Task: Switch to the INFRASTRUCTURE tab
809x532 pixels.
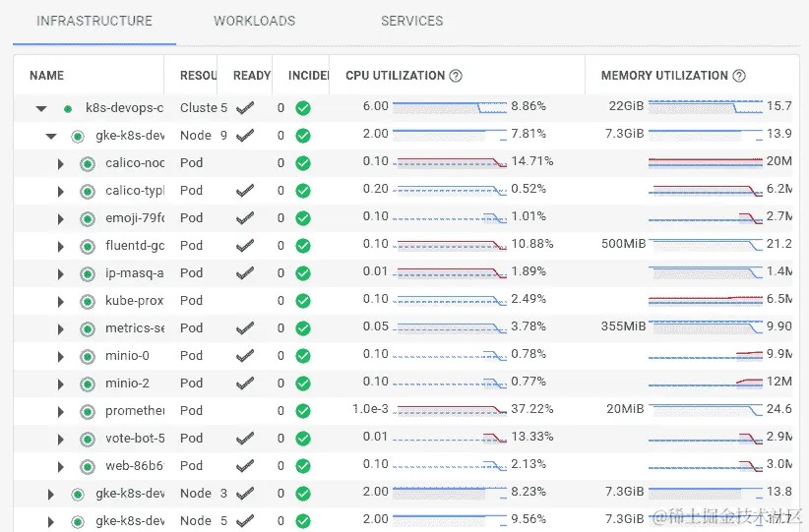Action: coord(94,21)
